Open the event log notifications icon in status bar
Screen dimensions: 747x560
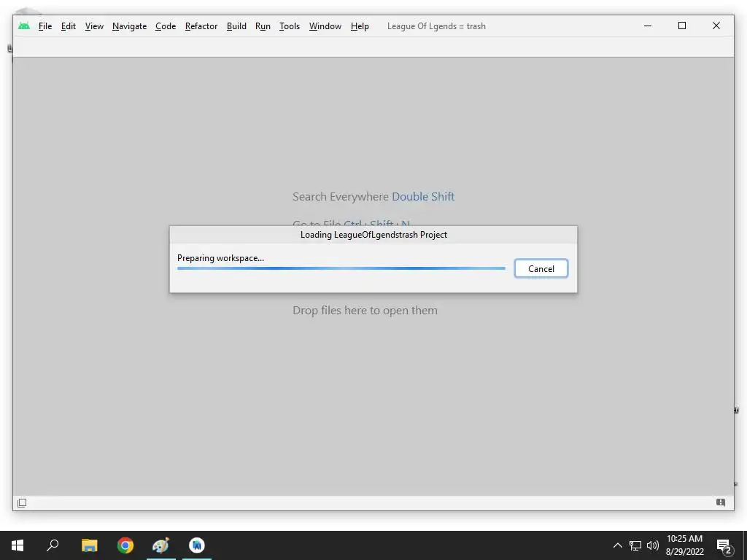coord(721,502)
